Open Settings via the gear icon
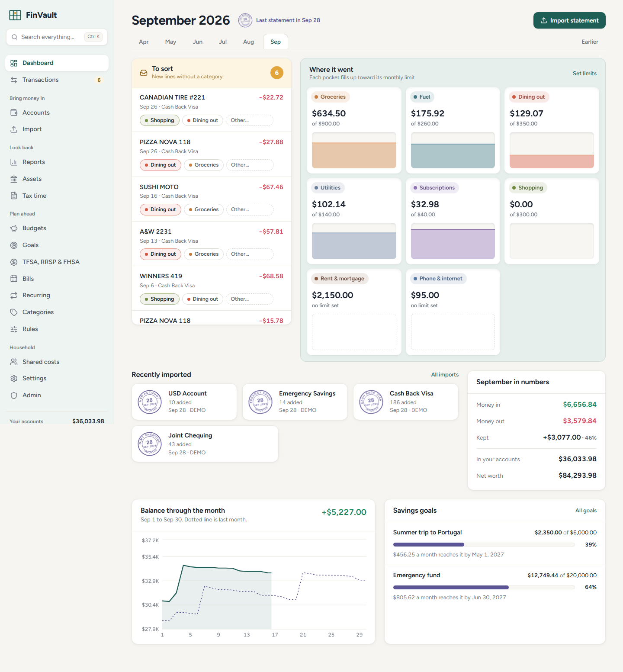The image size is (623, 672). [14, 379]
